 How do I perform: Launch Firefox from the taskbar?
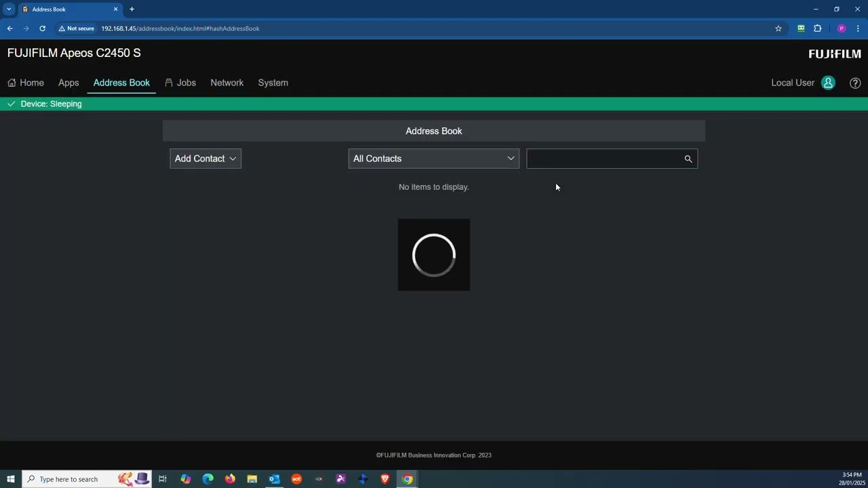pos(230,479)
